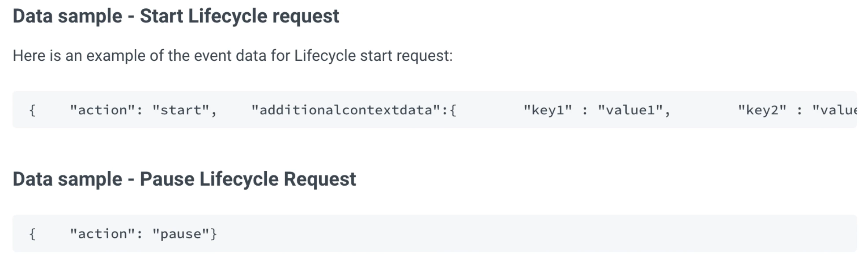Click the "Here is an example" paragraph text
The height and width of the screenshot is (257, 868).
tap(232, 56)
